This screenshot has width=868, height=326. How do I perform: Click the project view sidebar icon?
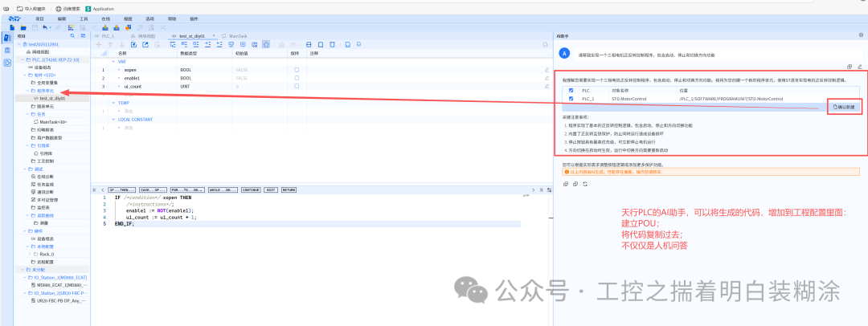(6, 39)
